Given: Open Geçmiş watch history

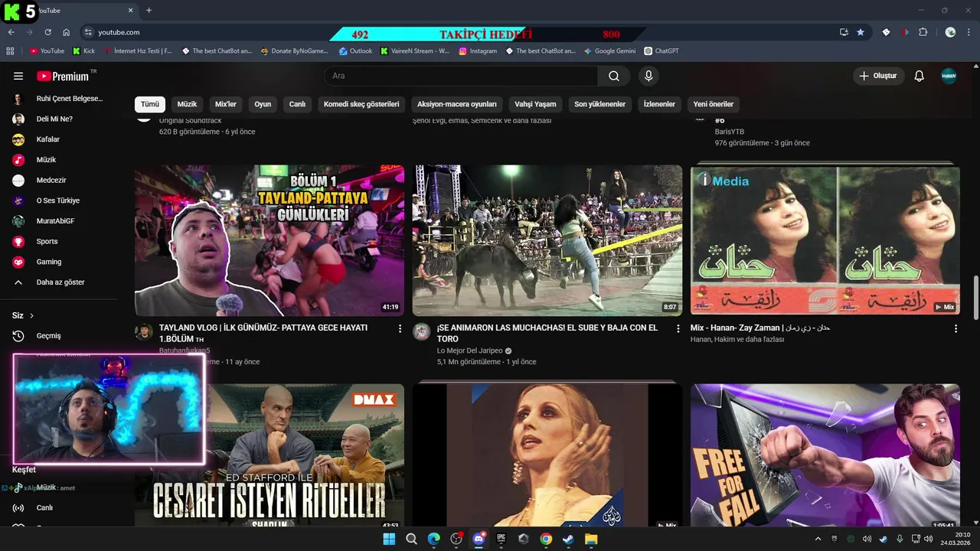Looking at the screenshot, I should tap(59, 336).
